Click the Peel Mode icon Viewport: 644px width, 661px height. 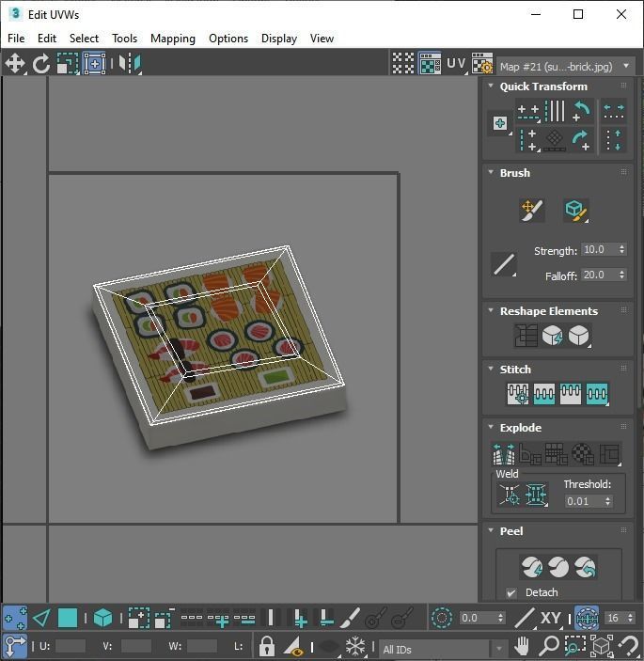[x=558, y=567]
